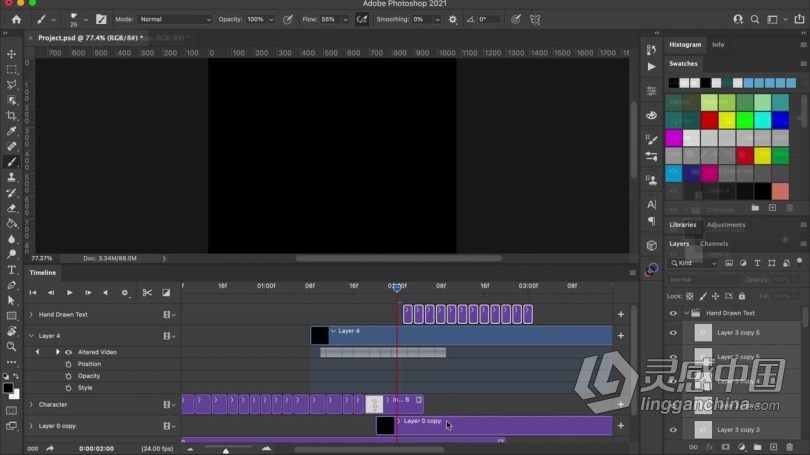Open the blending Mode Normal dropdown
Image resolution: width=810 pixels, height=455 pixels.
[x=175, y=19]
